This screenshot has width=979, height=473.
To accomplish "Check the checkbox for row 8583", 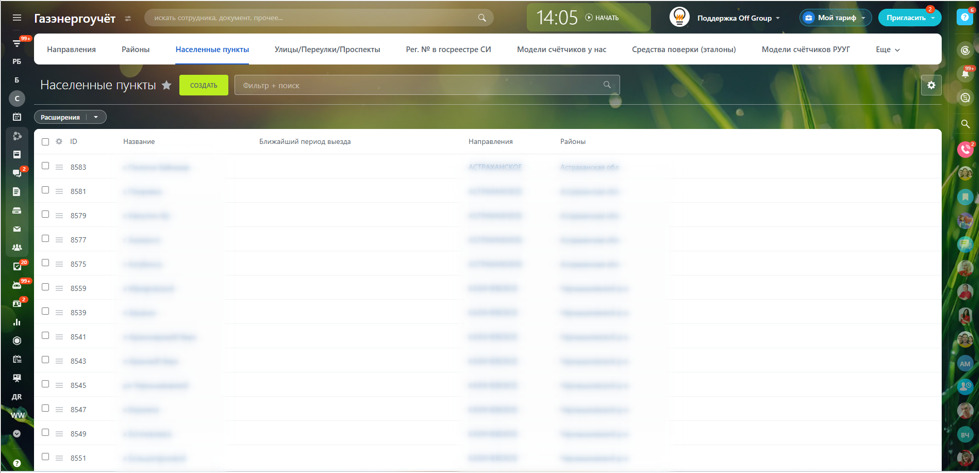I will coord(45,166).
